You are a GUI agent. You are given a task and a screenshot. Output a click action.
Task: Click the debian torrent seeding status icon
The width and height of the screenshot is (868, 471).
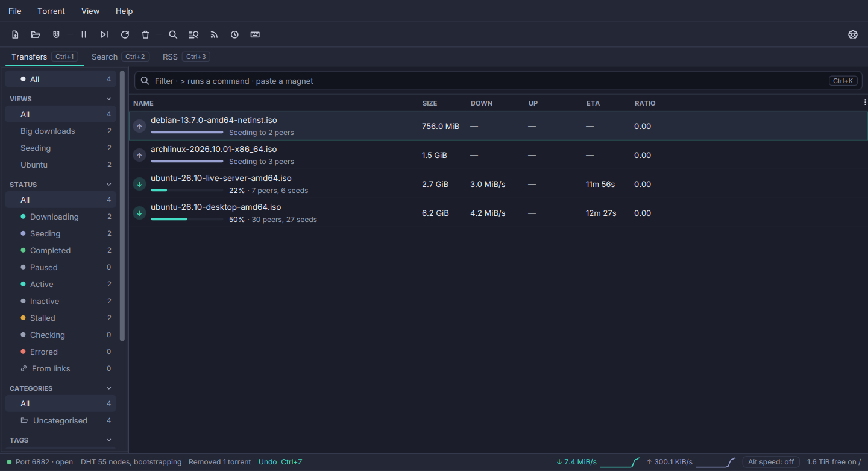coord(139,126)
